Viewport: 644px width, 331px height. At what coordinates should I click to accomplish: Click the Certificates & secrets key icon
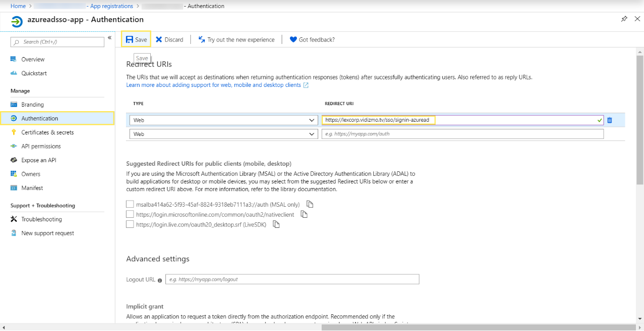[14, 132]
